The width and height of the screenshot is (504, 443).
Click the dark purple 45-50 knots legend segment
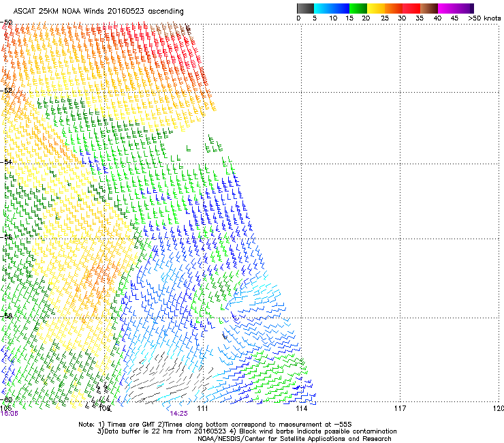click(x=464, y=8)
